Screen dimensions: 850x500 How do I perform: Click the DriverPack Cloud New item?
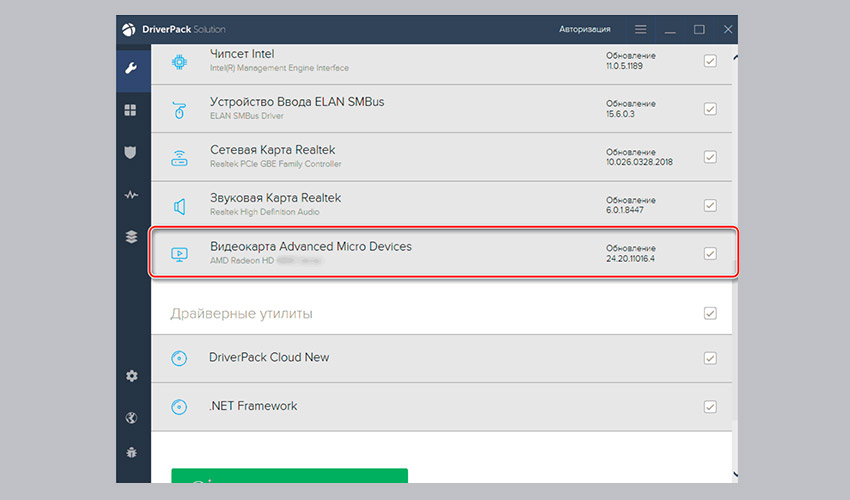click(269, 357)
